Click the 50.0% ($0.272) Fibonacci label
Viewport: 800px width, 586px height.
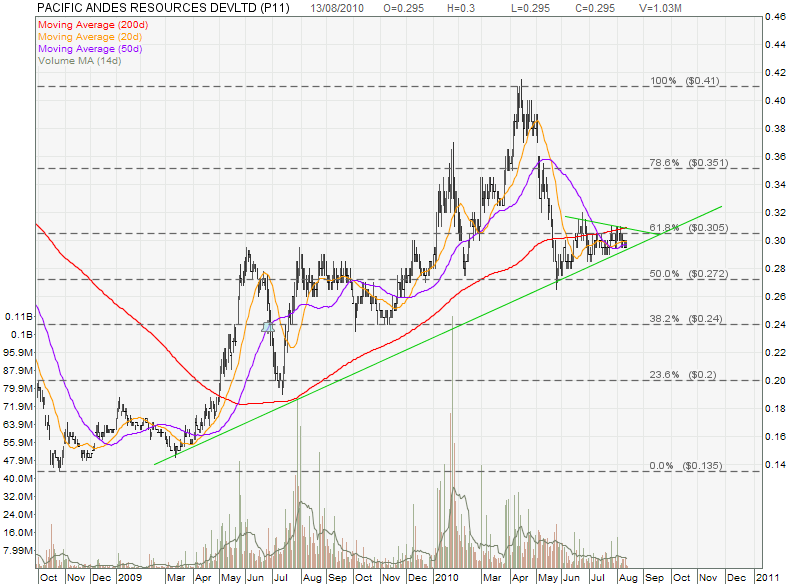tap(688, 273)
